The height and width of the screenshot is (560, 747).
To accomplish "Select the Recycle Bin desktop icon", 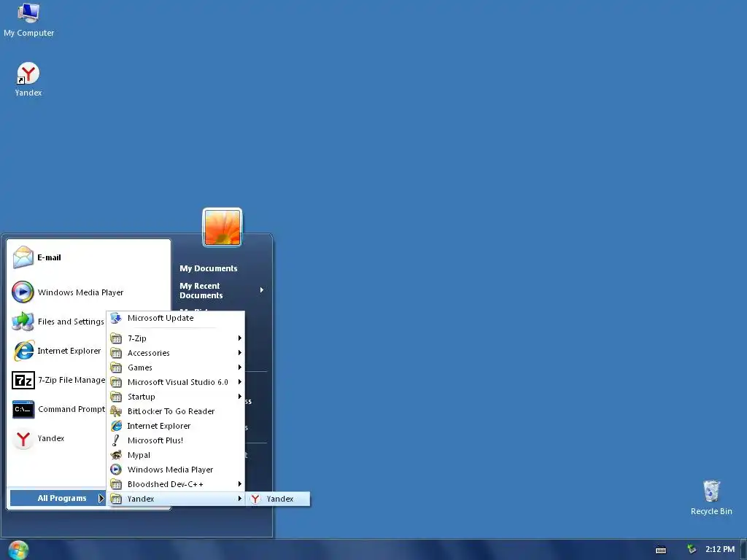I will click(711, 491).
